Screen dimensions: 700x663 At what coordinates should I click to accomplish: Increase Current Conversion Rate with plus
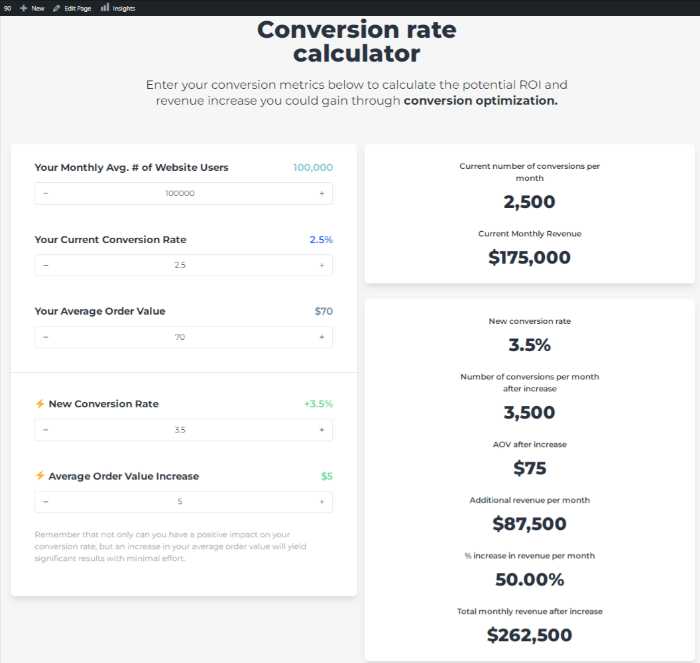point(322,265)
